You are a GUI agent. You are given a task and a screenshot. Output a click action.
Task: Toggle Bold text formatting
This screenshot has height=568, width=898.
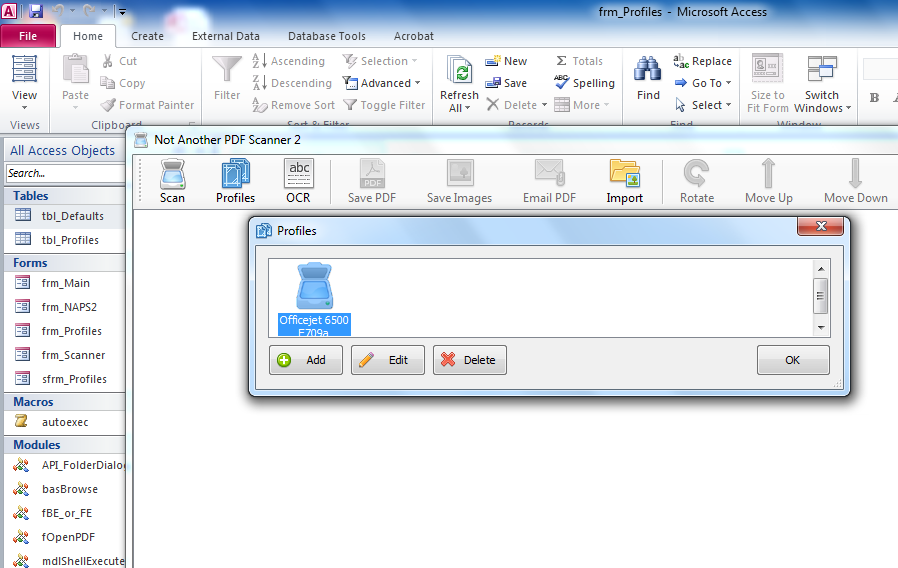tap(874, 97)
